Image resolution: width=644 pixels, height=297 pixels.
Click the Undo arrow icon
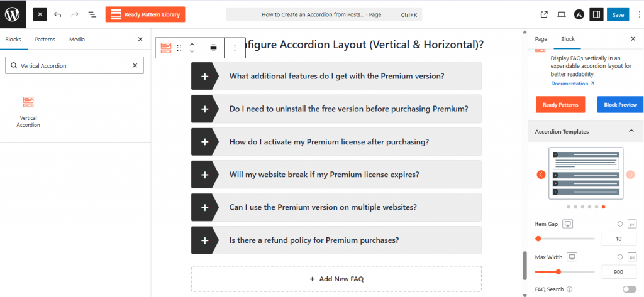tap(58, 14)
